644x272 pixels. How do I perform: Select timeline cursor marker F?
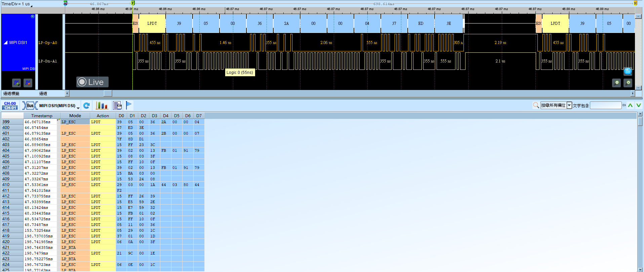pos(133,3)
